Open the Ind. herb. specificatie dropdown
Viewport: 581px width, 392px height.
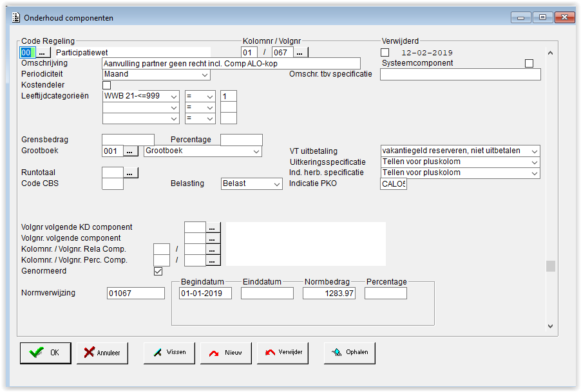pos(460,173)
